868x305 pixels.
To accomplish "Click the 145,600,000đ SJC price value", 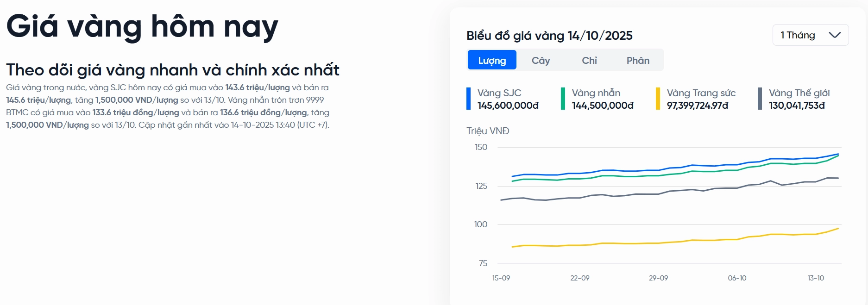I will click(508, 106).
